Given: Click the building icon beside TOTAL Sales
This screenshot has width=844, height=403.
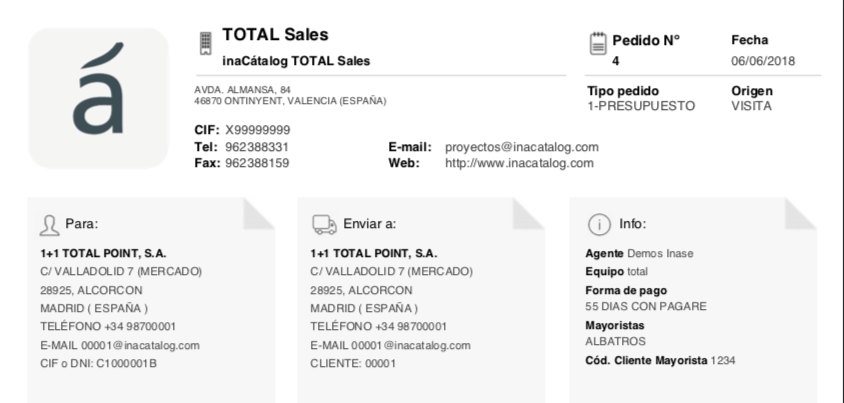Looking at the screenshot, I should (206, 43).
